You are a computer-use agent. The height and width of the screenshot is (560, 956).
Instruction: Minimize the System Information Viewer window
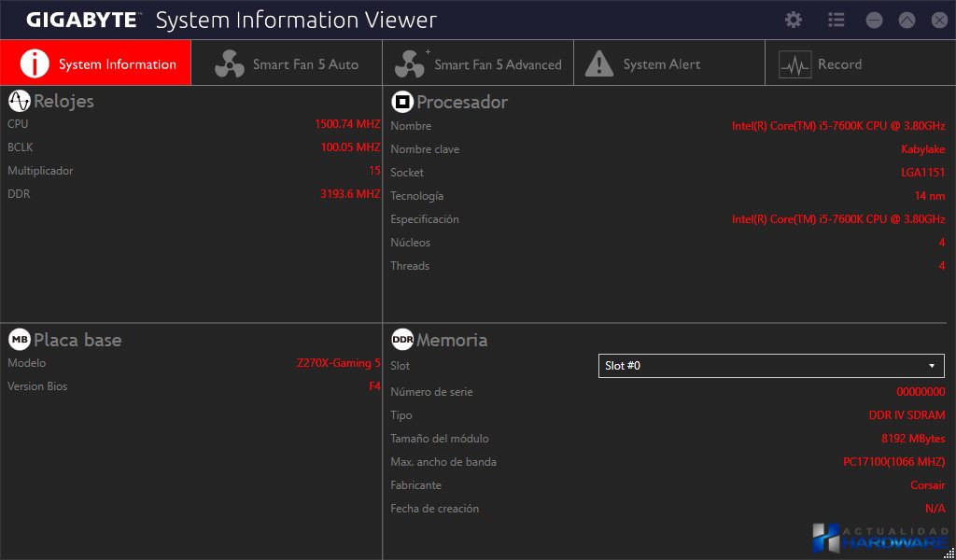(874, 20)
